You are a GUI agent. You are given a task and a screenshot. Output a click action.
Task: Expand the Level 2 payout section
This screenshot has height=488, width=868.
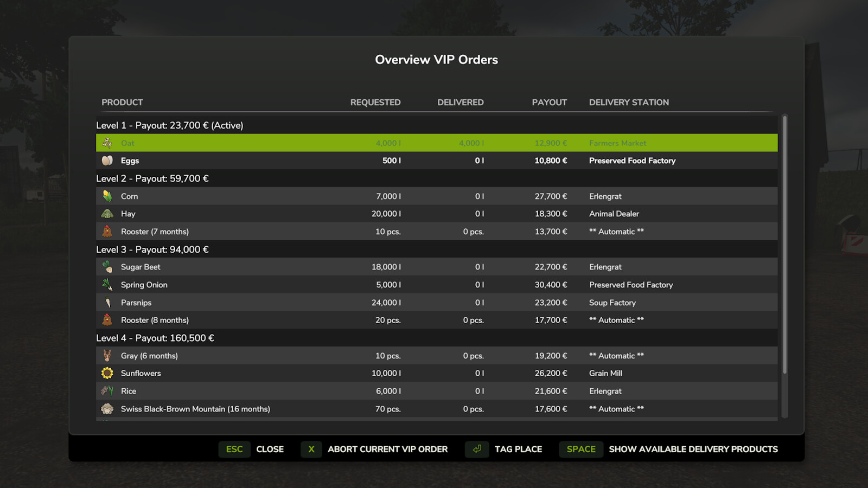click(152, 178)
